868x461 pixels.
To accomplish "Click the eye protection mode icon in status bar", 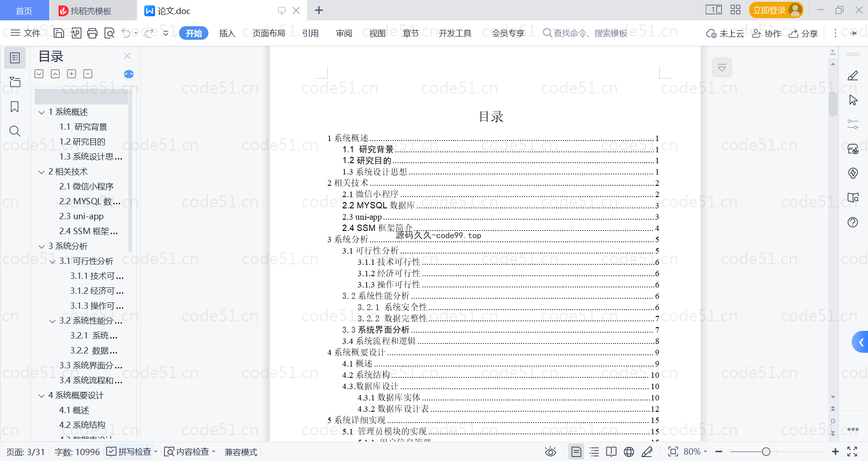I will pyautogui.click(x=550, y=452).
